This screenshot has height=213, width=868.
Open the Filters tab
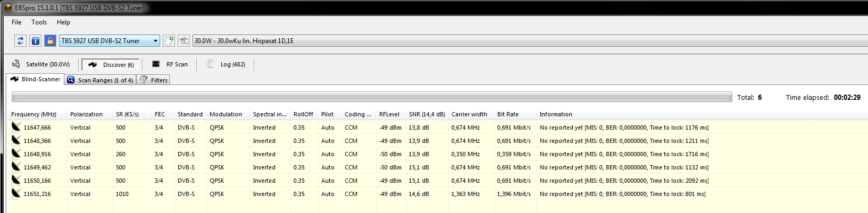pyautogui.click(x=154, y=80)
